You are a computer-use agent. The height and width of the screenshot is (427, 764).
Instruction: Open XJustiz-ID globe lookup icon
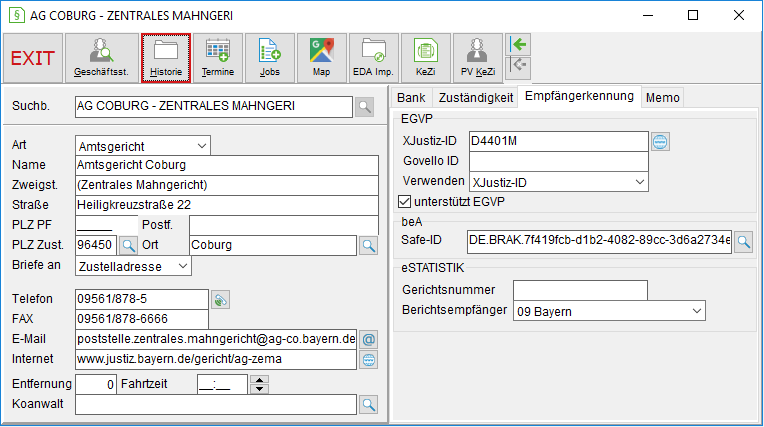click(x=660, y=142)
